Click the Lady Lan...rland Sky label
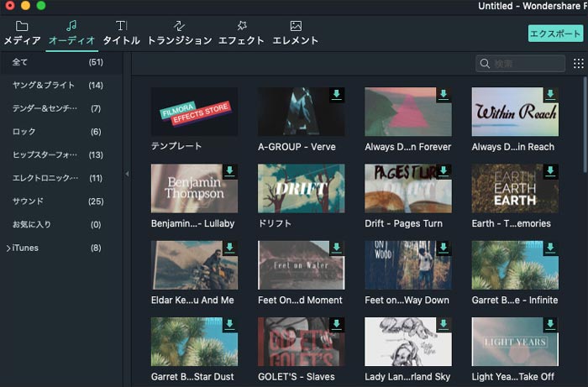Image resolution: width=588 pixels, height=387 pixels. click(x=407, y=377)
